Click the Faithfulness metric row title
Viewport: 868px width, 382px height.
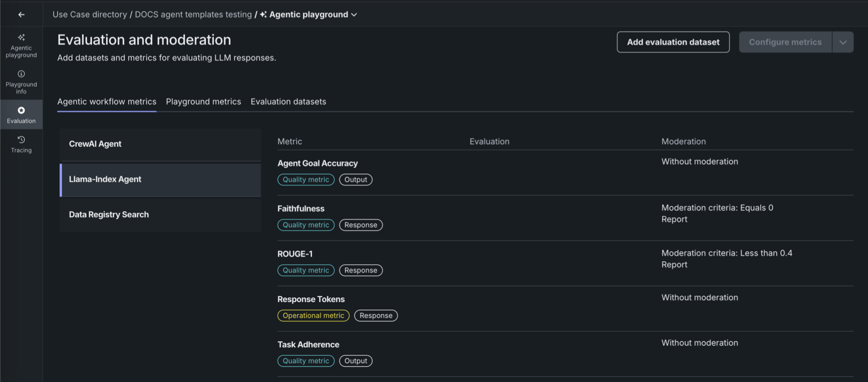[301, 209]
